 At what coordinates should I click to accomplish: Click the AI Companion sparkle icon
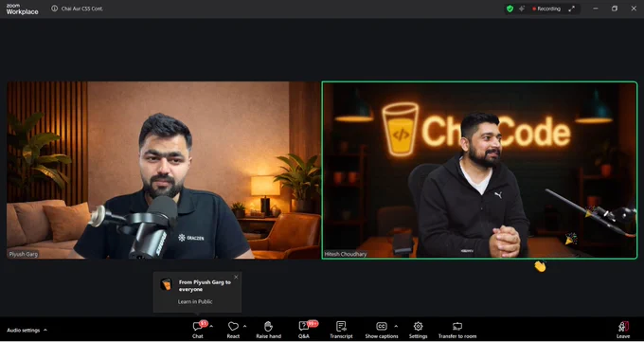522,9
